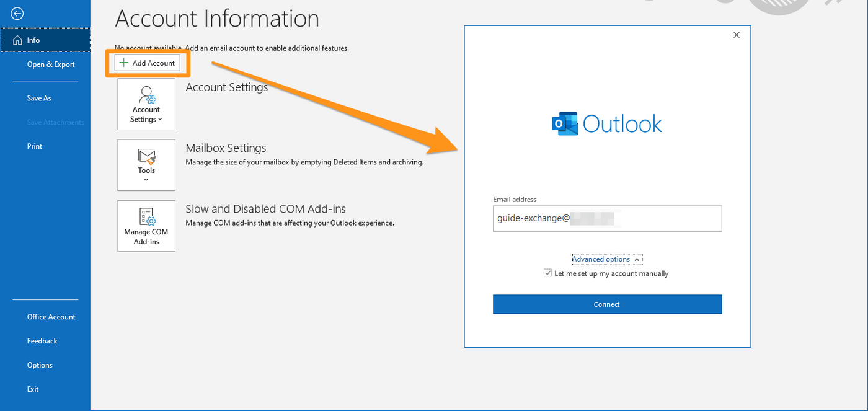
Task: Click the green plus on Add Account
Action: tap(124, 63)
